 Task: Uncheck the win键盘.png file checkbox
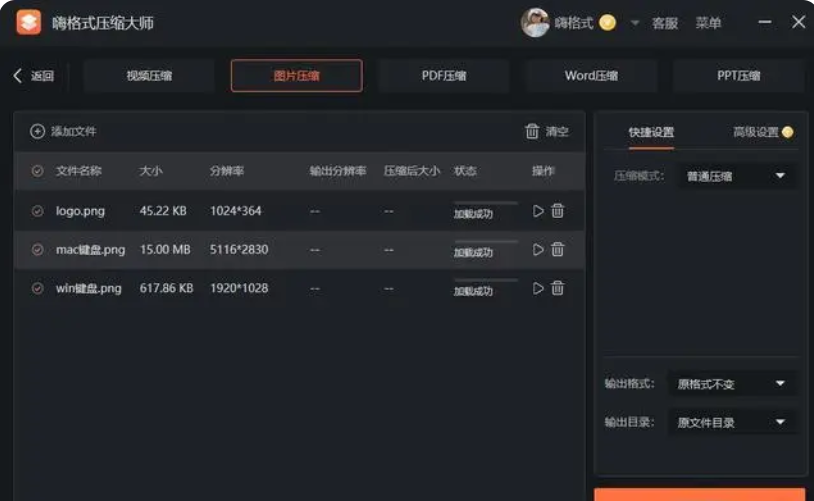coord(37,288)
